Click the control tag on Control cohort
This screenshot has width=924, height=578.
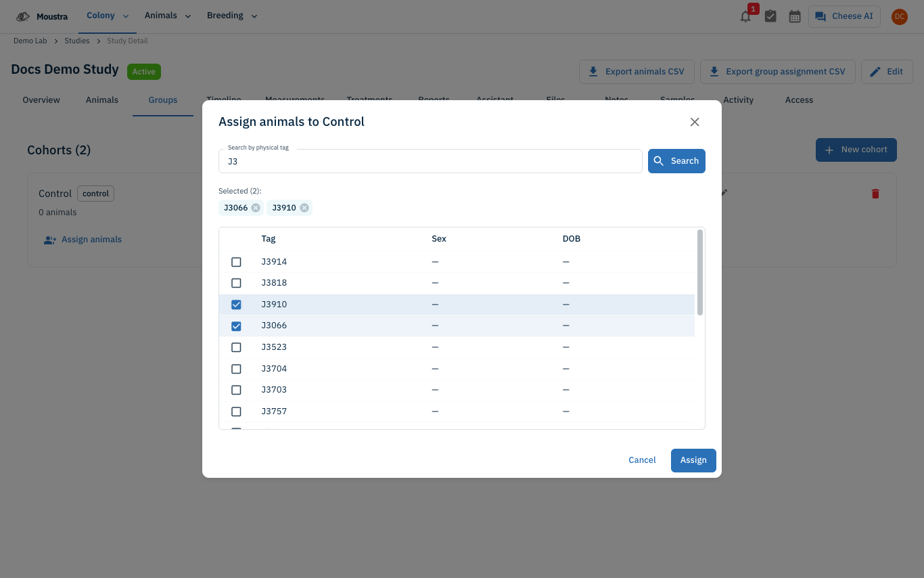(95, 194)
